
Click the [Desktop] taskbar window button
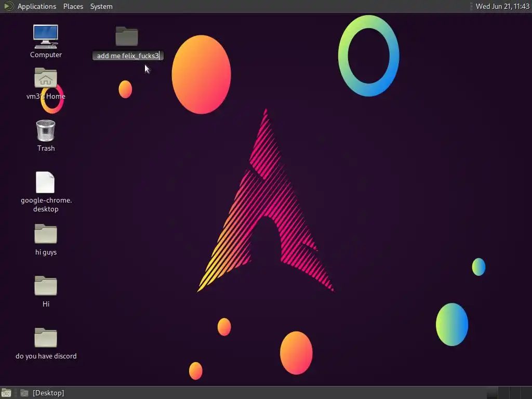pyautogui.click(x=42, y=393)
